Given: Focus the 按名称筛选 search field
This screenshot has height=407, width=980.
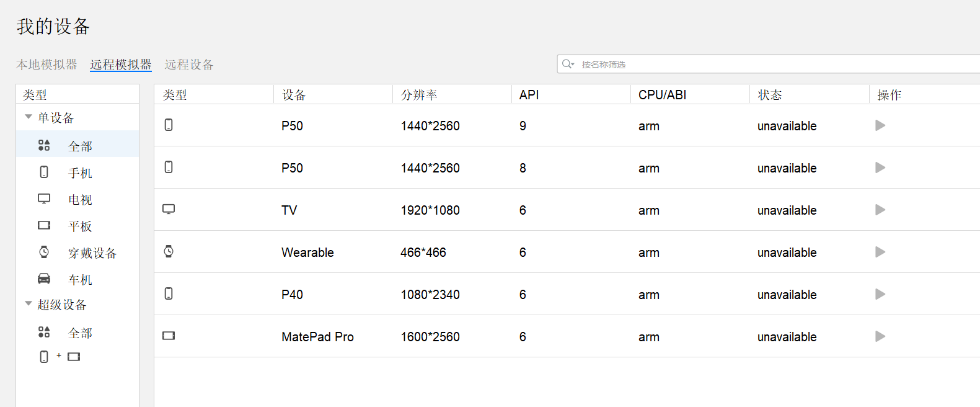Looking at the screenshot, I should coord(769,64).
